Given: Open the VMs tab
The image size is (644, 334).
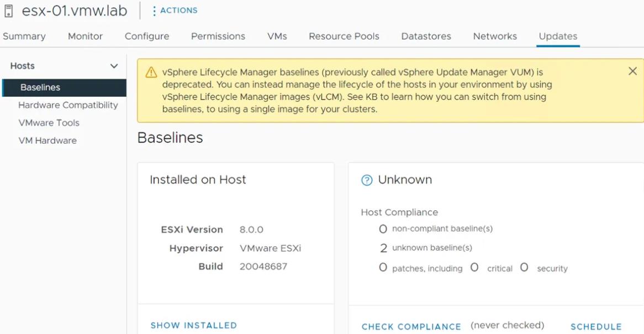Looking at the screenshot, I should [277, 36].
